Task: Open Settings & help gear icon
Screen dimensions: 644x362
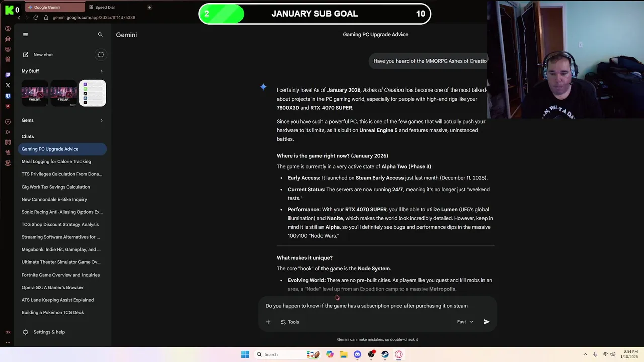Action: (x=25, y=332)
